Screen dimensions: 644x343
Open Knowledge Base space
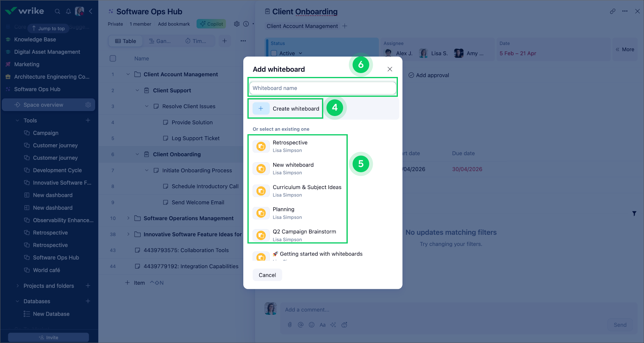[x=35, y=39]
